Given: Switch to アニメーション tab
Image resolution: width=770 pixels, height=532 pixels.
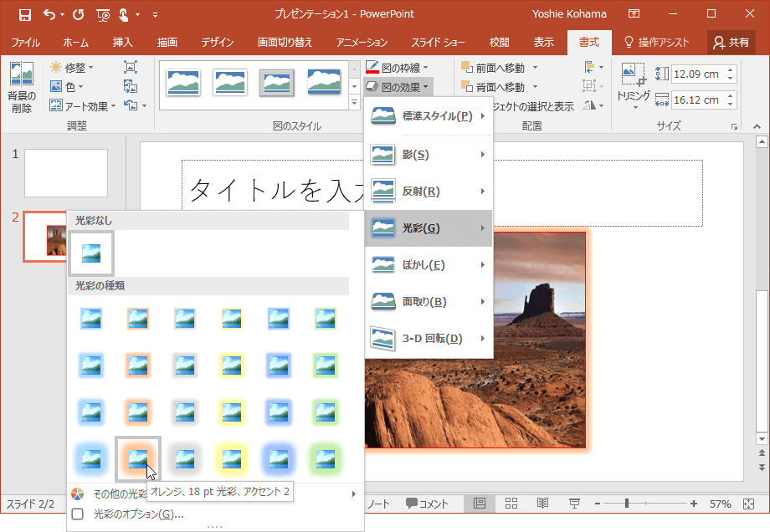Looking at the screenshot, I should pos(362,42).
